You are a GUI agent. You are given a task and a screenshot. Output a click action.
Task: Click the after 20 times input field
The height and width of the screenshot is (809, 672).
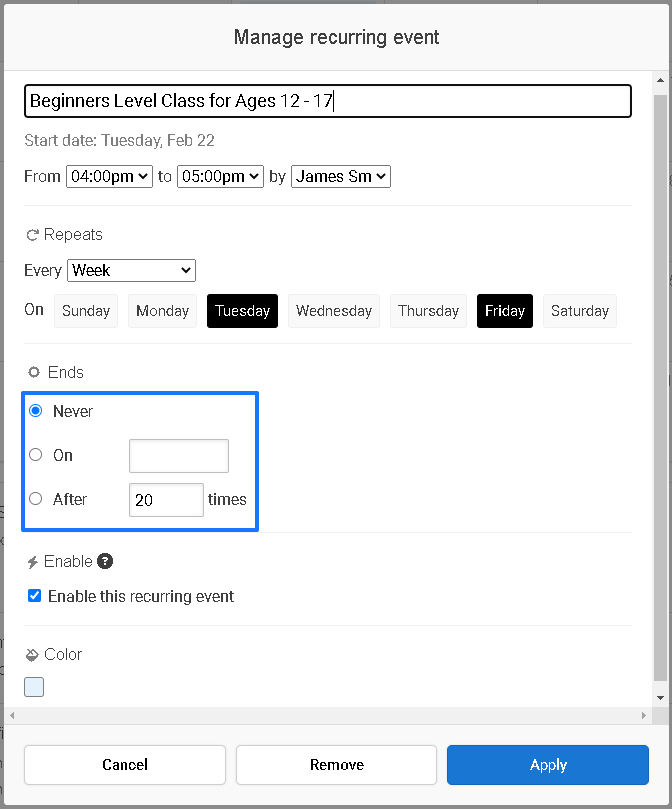pyautogui.click(x=166, y=500)
